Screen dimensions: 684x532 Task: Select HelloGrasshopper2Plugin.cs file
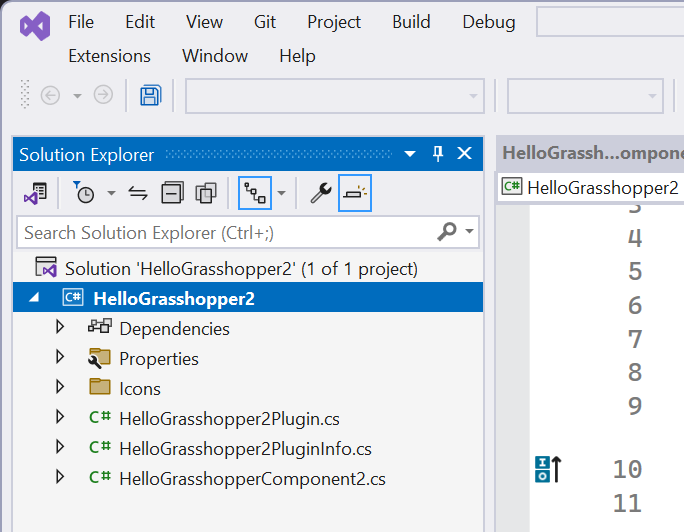pos(229,419)
